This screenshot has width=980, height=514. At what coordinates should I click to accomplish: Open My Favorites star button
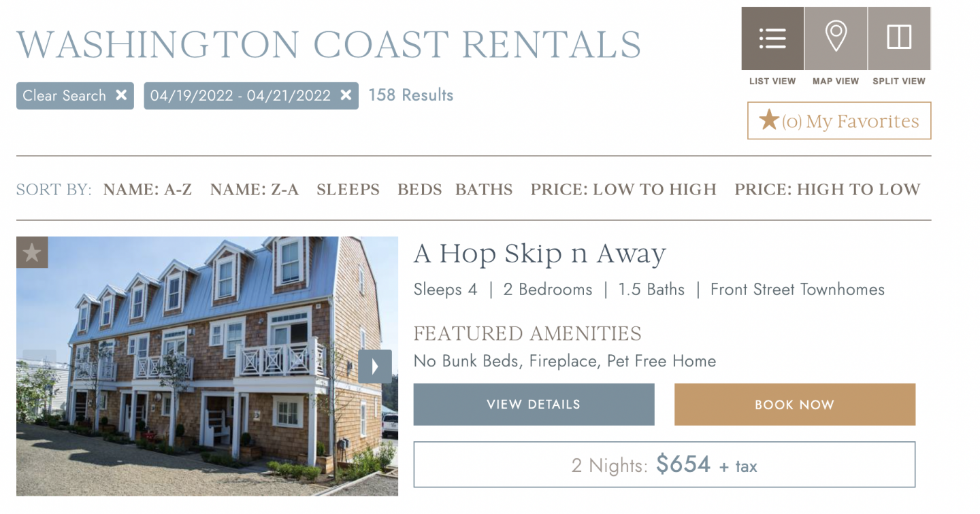pos(839,121)
